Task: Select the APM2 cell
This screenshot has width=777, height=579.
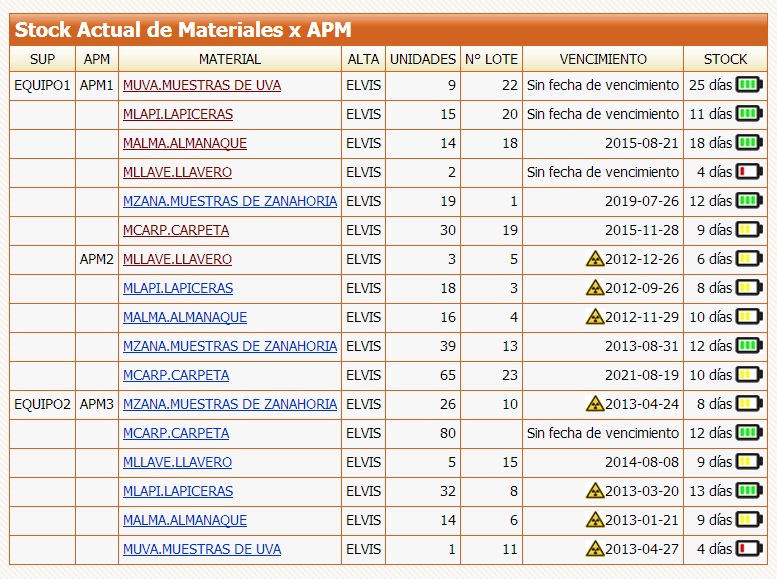Action: pos(97,259)
